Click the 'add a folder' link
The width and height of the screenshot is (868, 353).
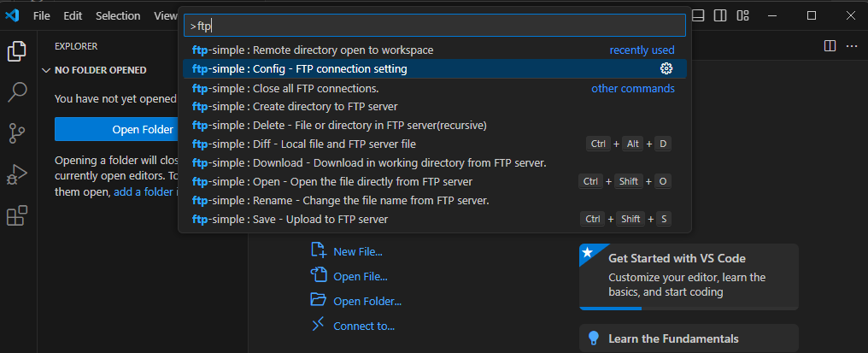(x=145, y=192)
